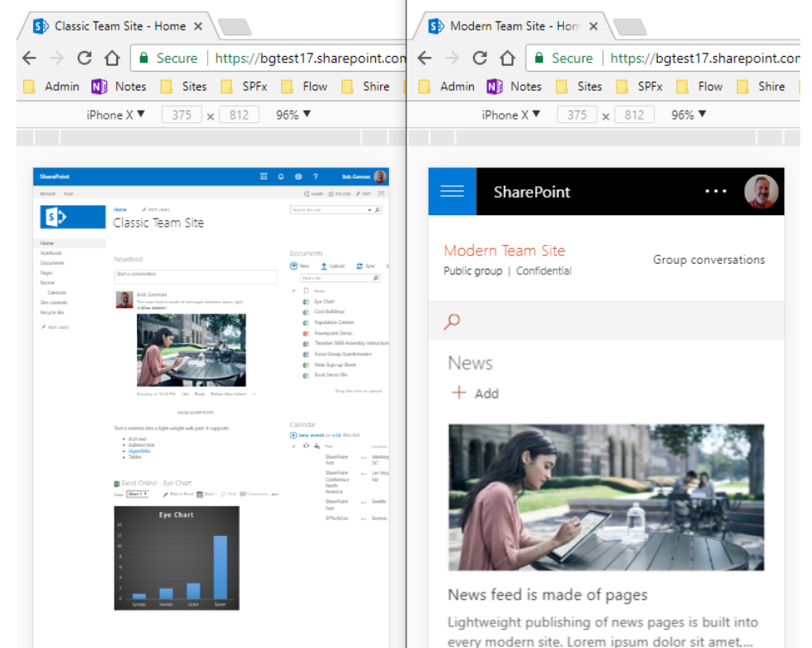
Task: Switch to Classic Team Site - Home tab
Action: coord(120,26)
